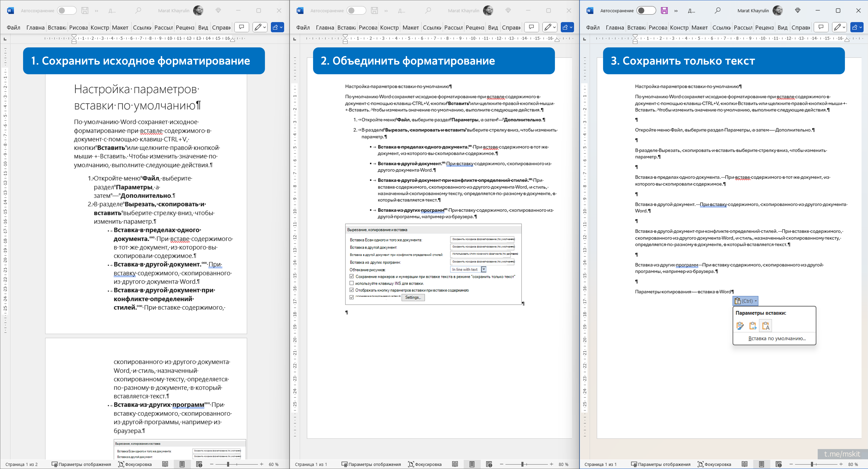Open comments icon in middle window ribbon

coord(531,27)
